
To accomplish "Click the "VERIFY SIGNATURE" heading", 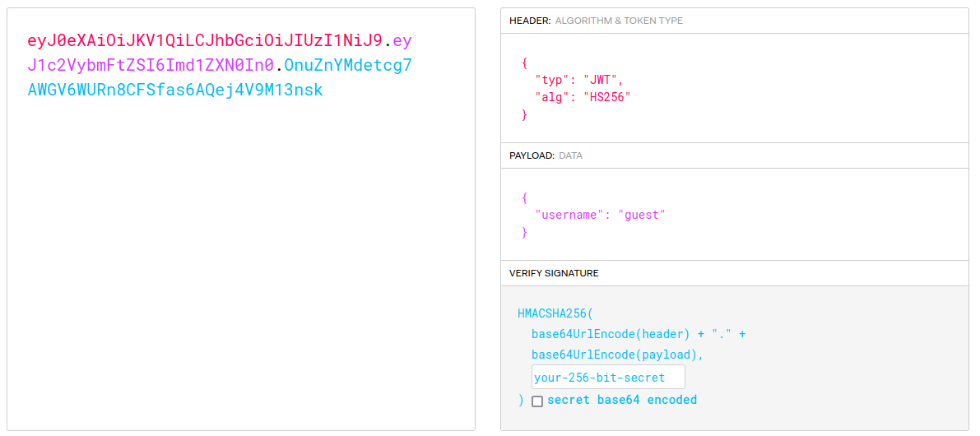I will point(554,273).
